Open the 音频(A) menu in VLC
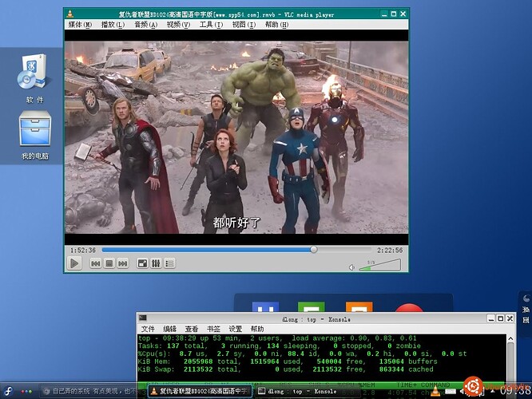 146,25
